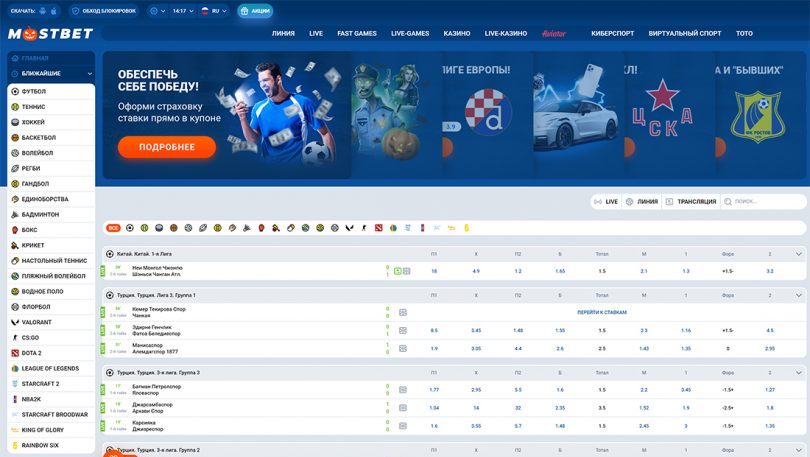Click the orange 'Все' sports filter

point(113,228)
